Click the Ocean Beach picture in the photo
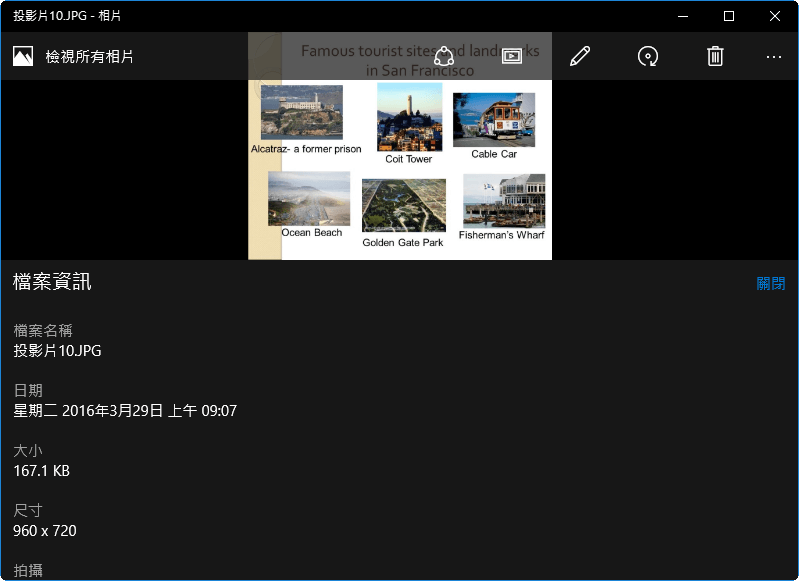The height and width of the screenshot is (581, 799). click(309, 198)
